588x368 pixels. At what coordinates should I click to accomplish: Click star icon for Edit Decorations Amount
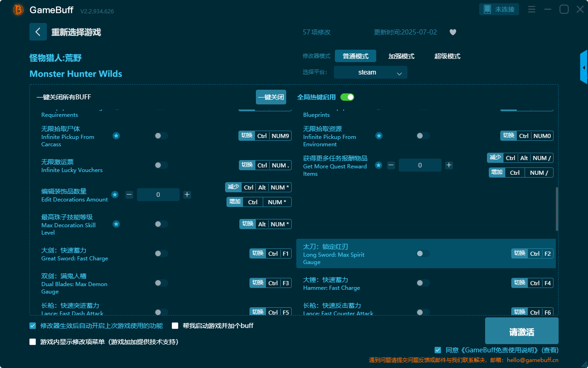click(115, 195)
